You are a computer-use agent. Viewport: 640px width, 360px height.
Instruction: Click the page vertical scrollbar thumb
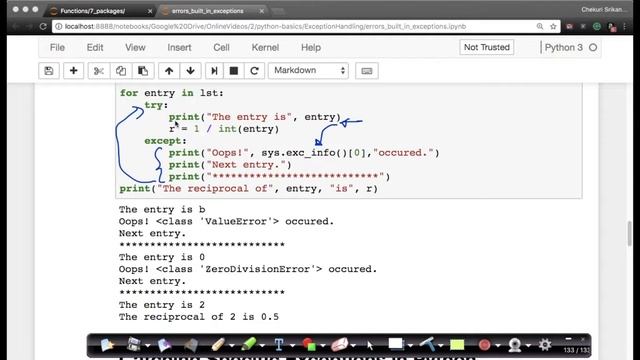630,234
